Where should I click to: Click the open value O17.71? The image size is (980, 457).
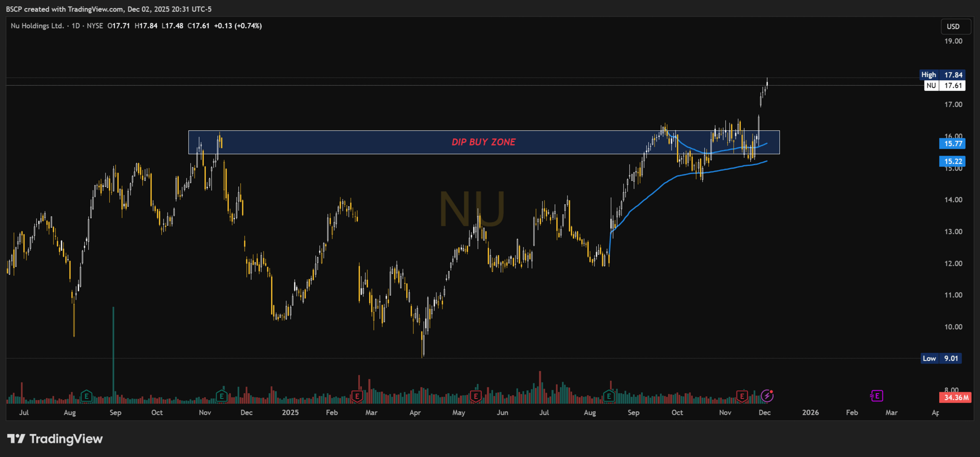tap(119, 26)
